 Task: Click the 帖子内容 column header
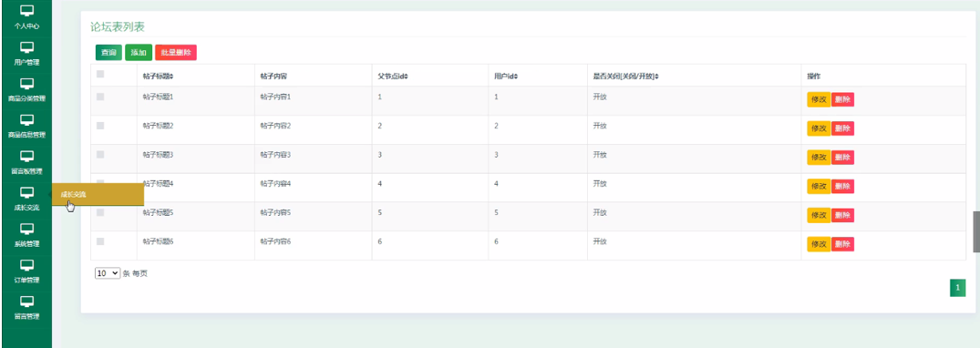(273, 77)
